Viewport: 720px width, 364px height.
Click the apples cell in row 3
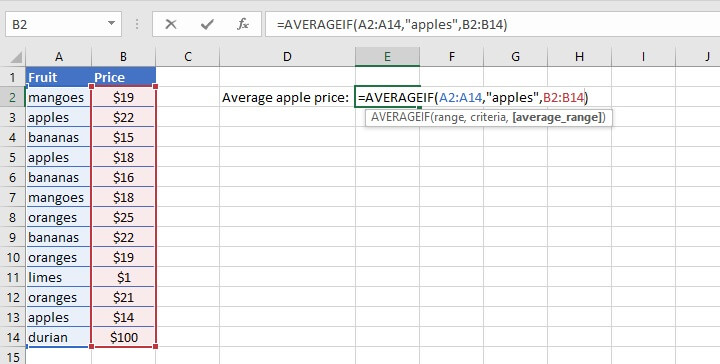(x=59, y=118)
